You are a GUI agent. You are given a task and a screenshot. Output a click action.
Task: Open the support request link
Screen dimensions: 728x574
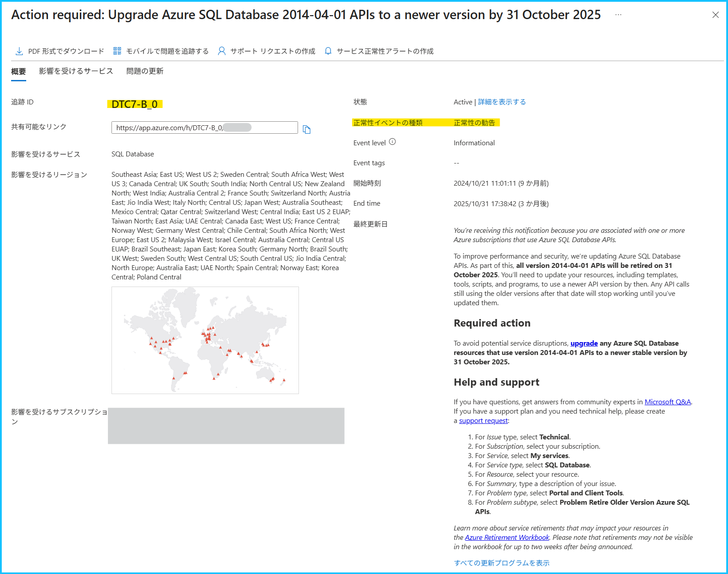click(483, 421)
